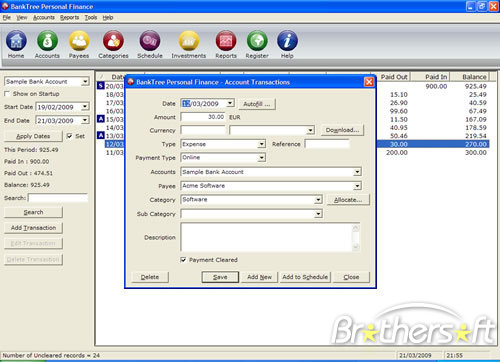Open the Start Date picker dropdown
500x362 pixels.
click(85, 107)
